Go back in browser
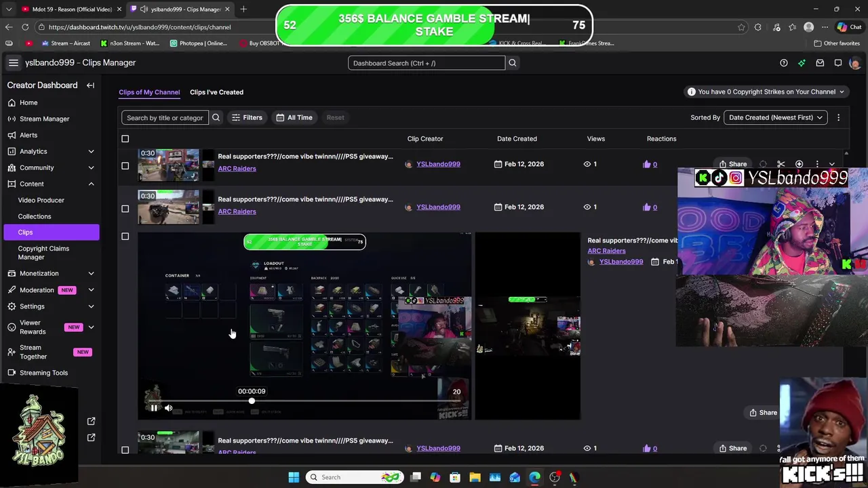Screen dimensions: 868x488 (x=8, y=27)
